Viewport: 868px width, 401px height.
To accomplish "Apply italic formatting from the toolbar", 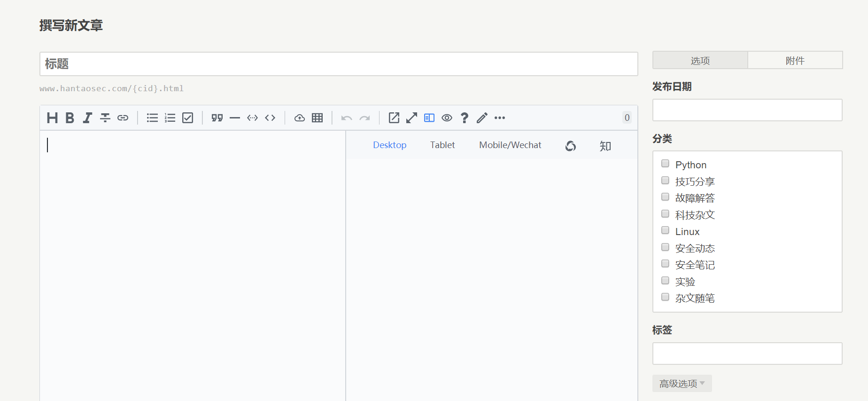I will point(87,118).
